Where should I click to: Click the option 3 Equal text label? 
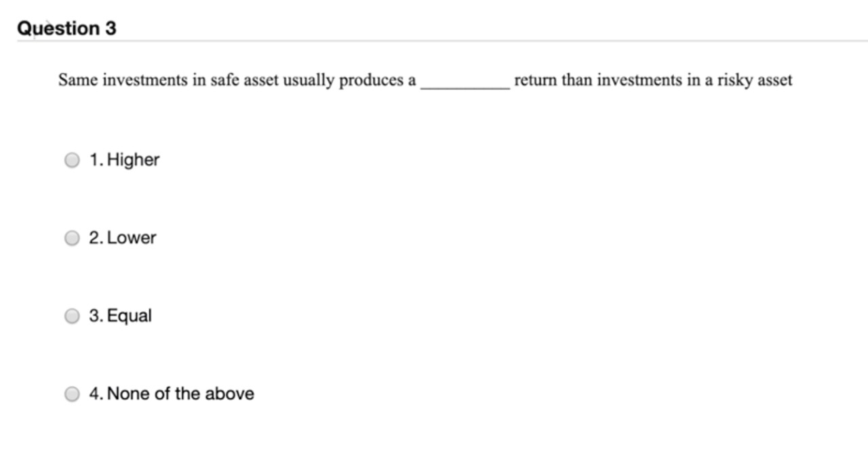click(120, 315)
